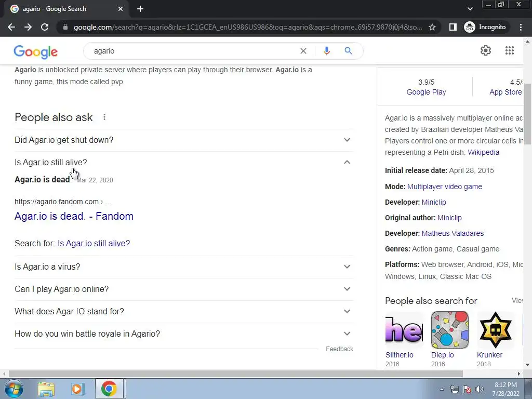Open a new tab with the plus button
This screenshot has width=532, height=399.
140,9
